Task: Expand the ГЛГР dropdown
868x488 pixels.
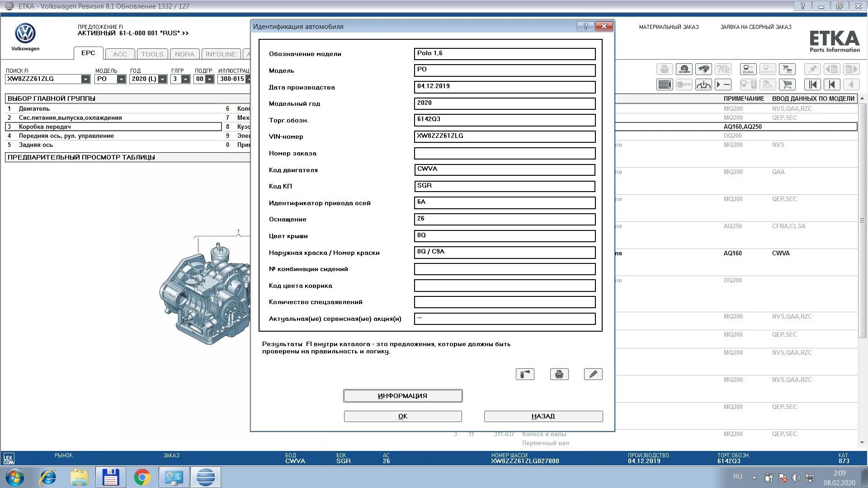Action: [x=185, y=79]
